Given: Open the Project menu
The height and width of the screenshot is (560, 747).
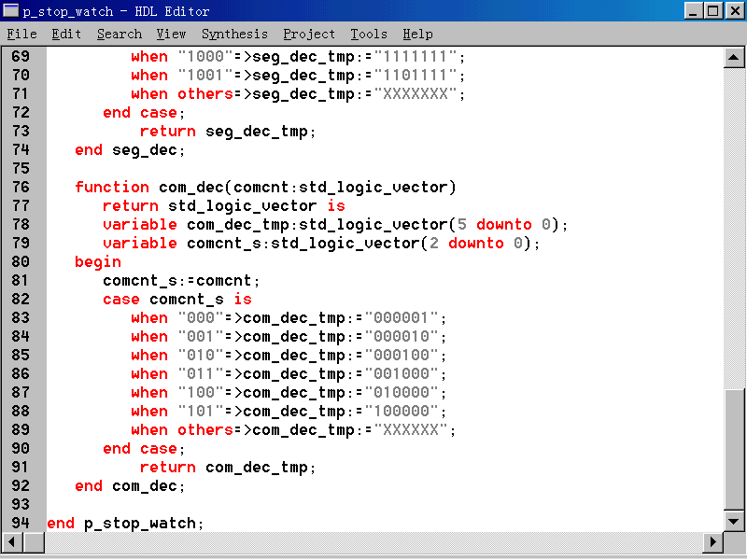Looking at the screenshot, I should point(309,35).
